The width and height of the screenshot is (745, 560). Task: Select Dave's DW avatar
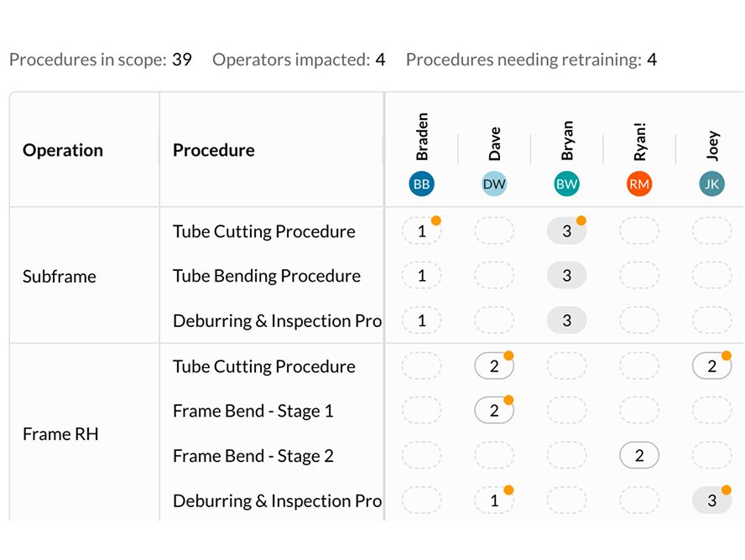tap(494, 184)
